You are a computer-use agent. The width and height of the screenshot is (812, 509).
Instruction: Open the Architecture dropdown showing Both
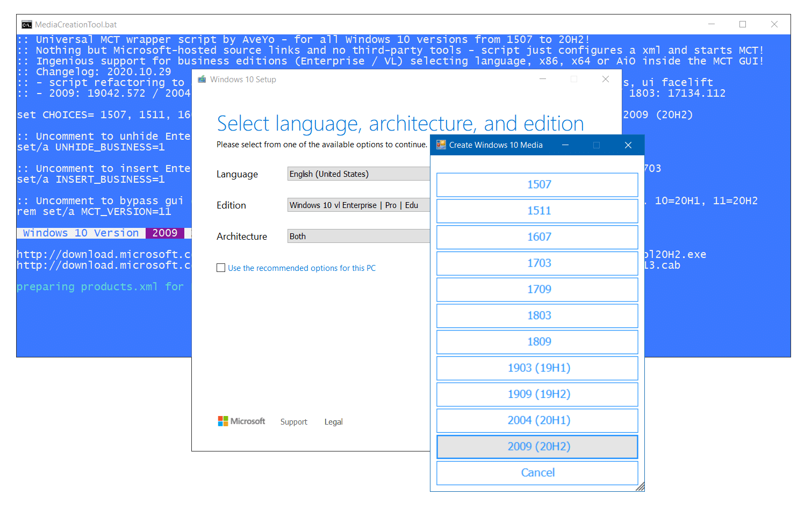tap(358, 236)
